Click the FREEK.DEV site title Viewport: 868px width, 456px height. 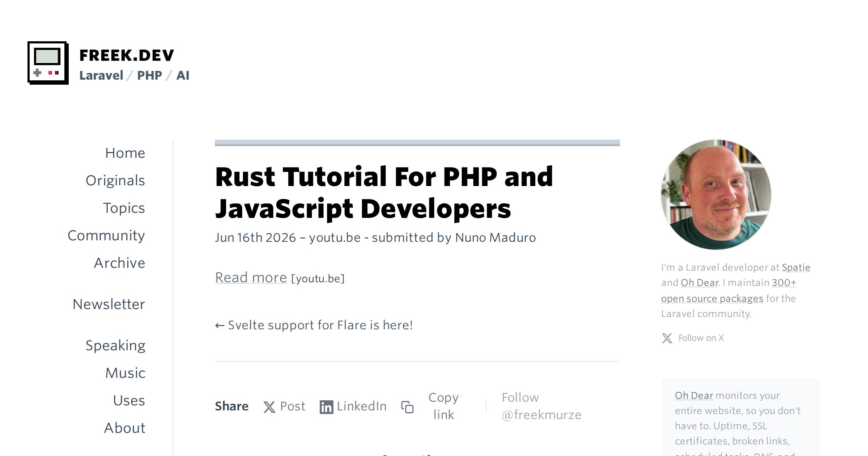click(127, 55)
